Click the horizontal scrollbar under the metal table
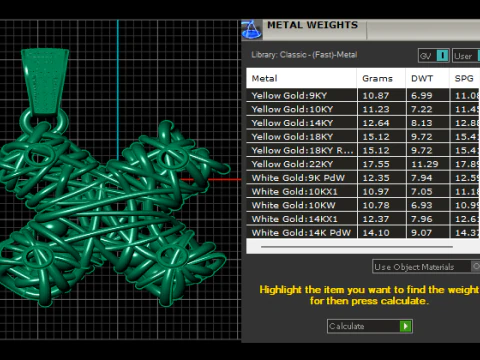The width and height of the screenshot is (480, 360). click(x=357, y=247)
